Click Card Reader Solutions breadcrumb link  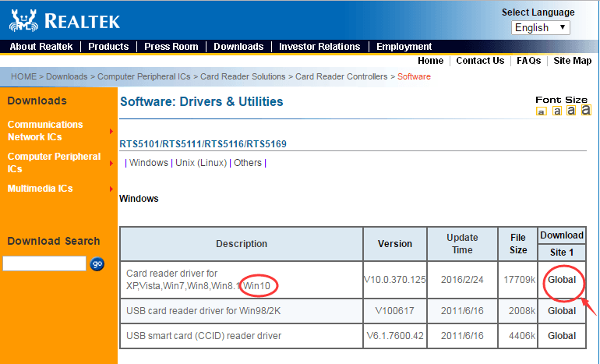click(242, 76)
